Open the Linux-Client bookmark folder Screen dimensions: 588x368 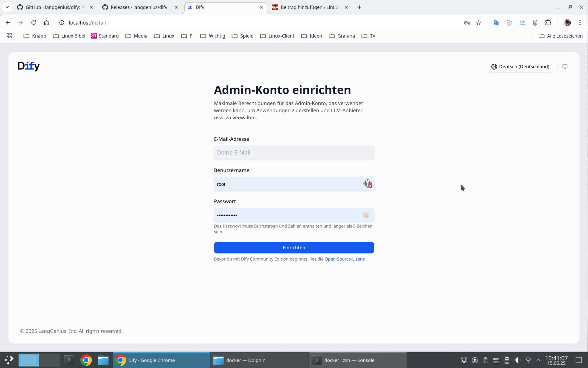point(277,36)
